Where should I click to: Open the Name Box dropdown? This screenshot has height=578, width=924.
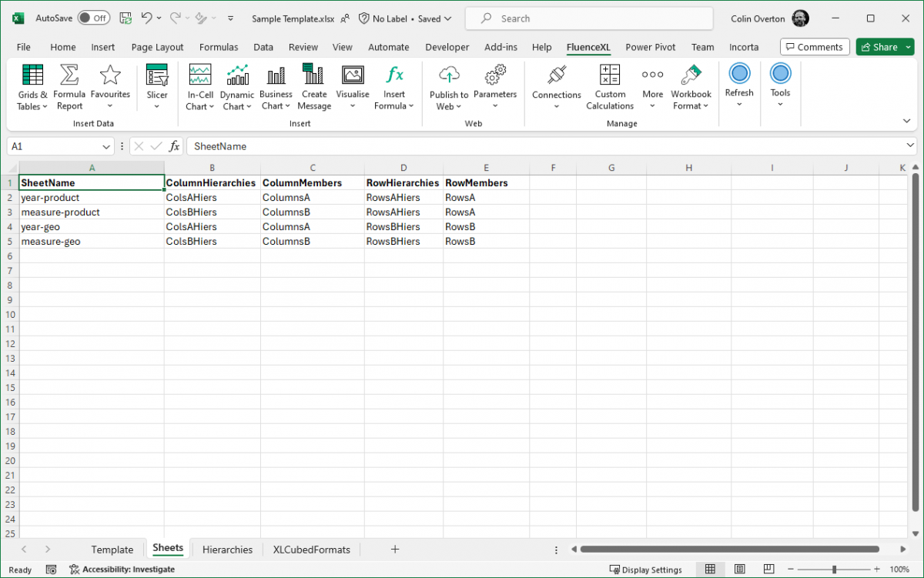(105, 146)
